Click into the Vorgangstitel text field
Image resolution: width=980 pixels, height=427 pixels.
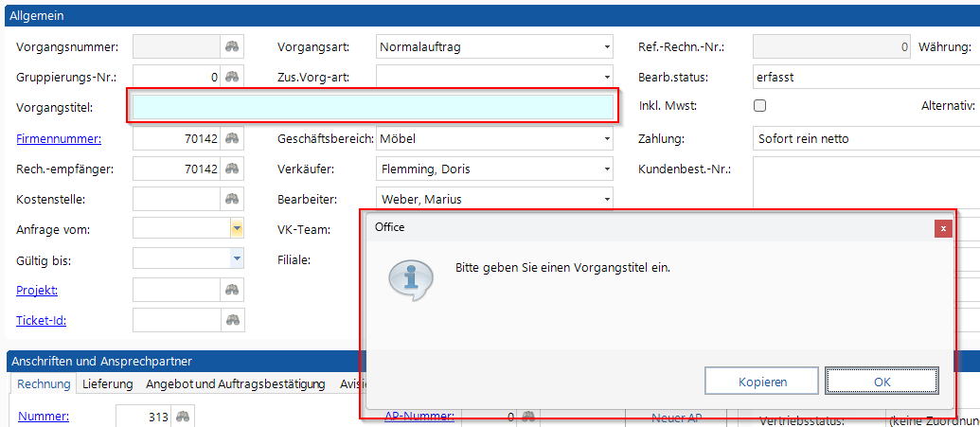pos(372,108)
